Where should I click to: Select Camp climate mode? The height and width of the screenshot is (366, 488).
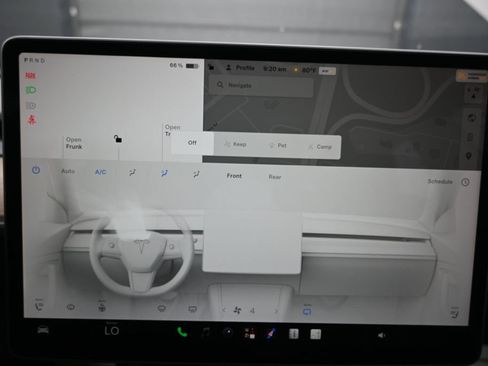[320, 147]
